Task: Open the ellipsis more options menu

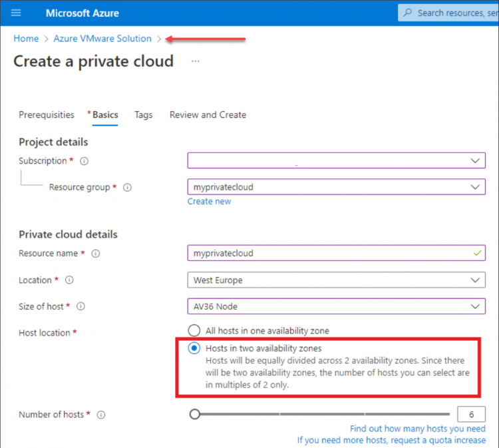Action: (x=196, y=61)
